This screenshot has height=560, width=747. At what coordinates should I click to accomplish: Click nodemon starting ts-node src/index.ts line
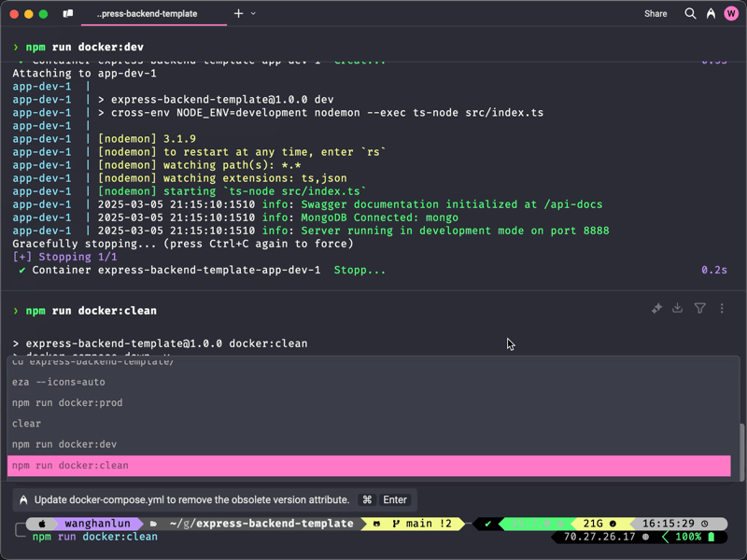(x=232, y=191)
